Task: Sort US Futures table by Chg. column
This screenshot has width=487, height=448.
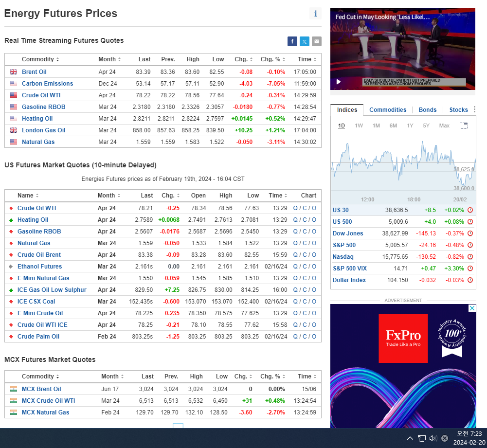Action: point(170,196)
